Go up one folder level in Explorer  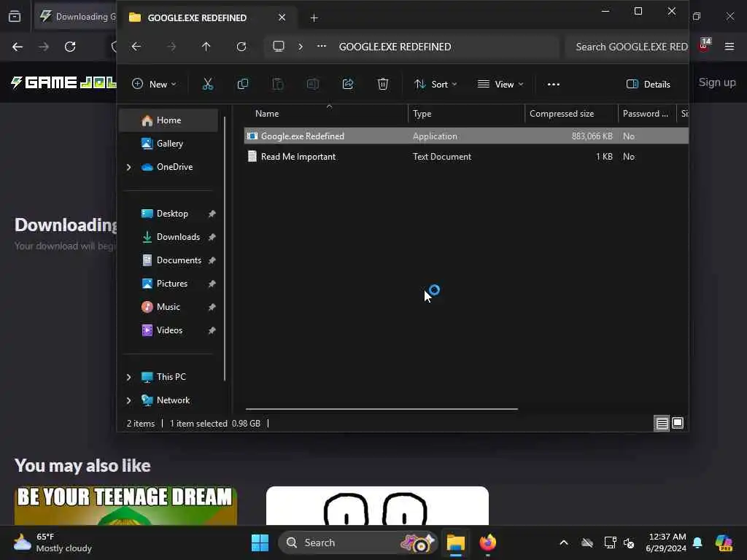(x=206, y=47)
